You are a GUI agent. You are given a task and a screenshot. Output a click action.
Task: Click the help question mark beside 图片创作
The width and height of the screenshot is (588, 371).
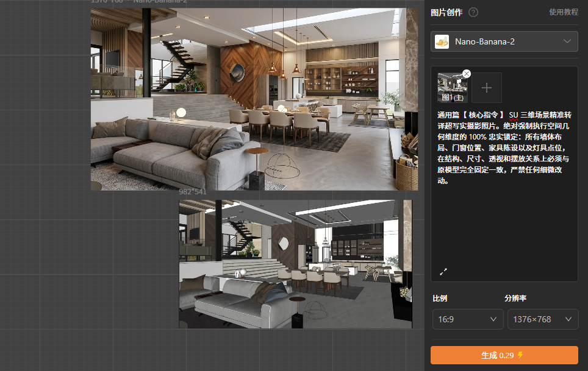[x=473, y=12]
